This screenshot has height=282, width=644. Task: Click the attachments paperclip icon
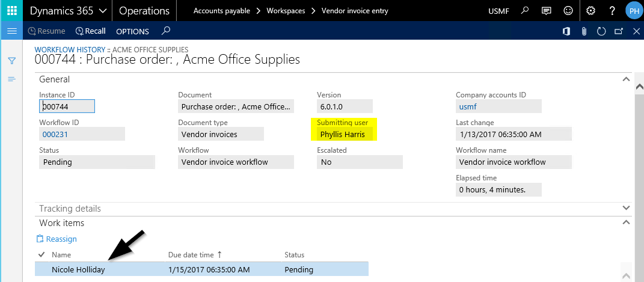click(583, 31)
